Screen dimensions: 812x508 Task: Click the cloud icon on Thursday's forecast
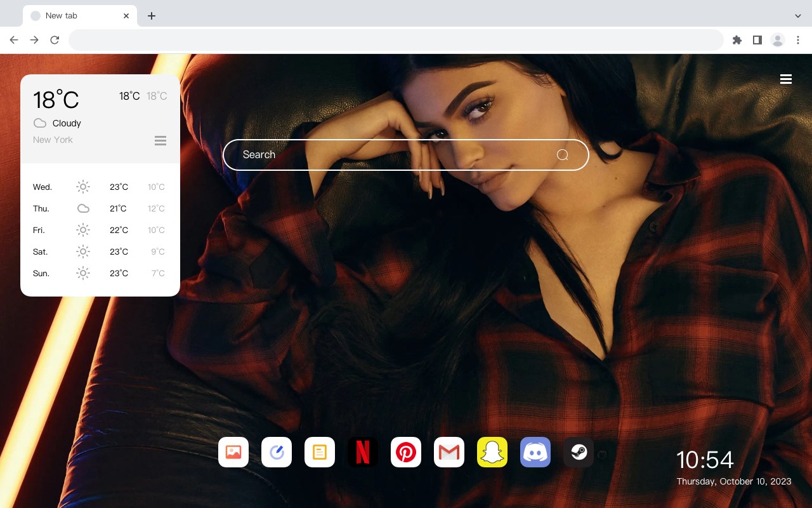(83, 208)
